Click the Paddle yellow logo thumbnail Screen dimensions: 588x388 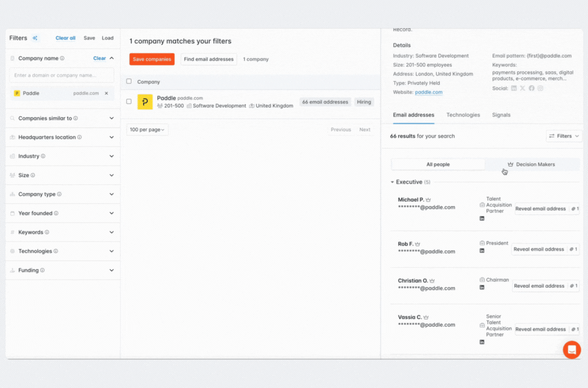pos(145,102)
